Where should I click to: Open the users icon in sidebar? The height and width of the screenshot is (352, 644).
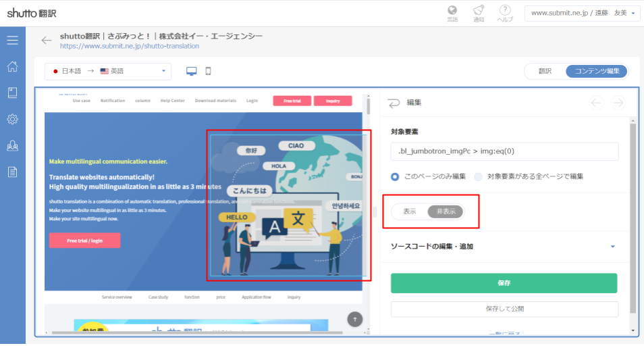(x=12, y=145)
